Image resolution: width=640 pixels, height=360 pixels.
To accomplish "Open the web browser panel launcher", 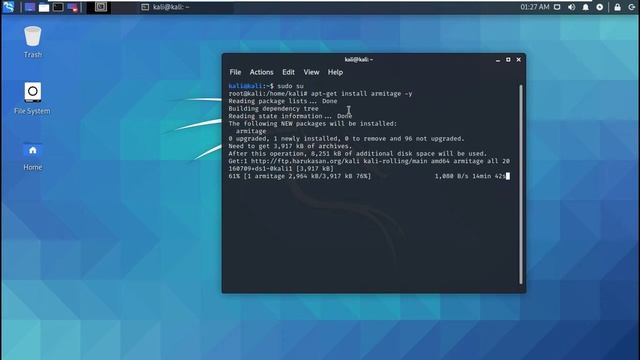I will 73,7.
